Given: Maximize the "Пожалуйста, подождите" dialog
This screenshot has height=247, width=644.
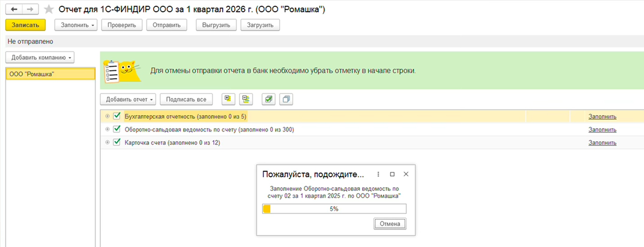Looking at the screenshot, I should [392, 174].
